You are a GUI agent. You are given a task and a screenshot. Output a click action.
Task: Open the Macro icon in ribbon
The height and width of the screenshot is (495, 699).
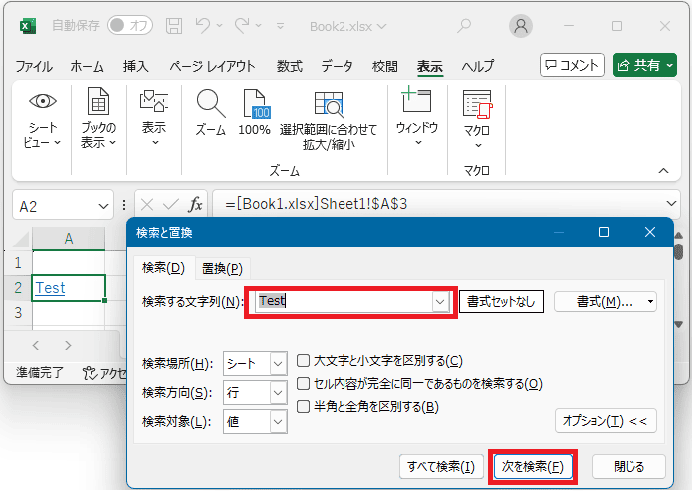[x=477, y=103]
